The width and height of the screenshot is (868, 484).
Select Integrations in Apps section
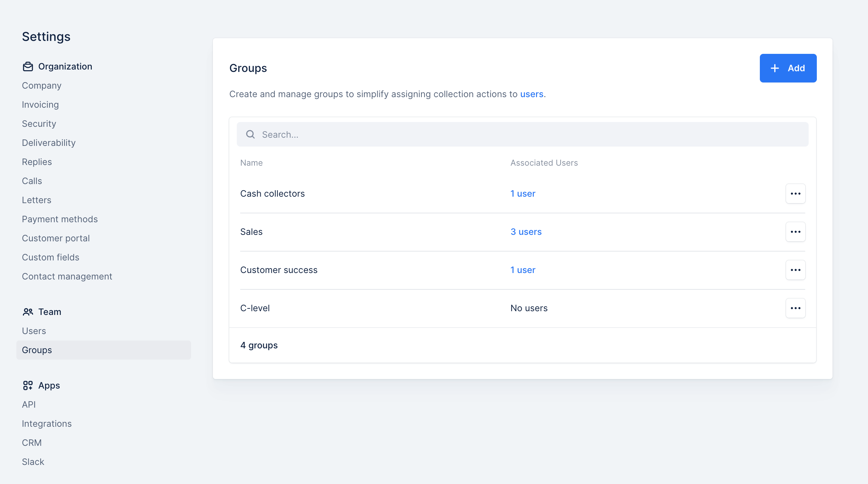47,424
